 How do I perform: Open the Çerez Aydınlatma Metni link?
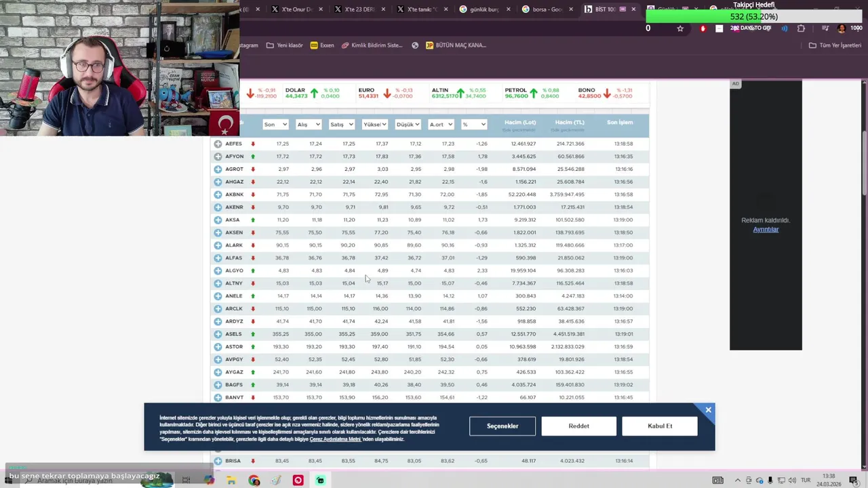point(335,439)
